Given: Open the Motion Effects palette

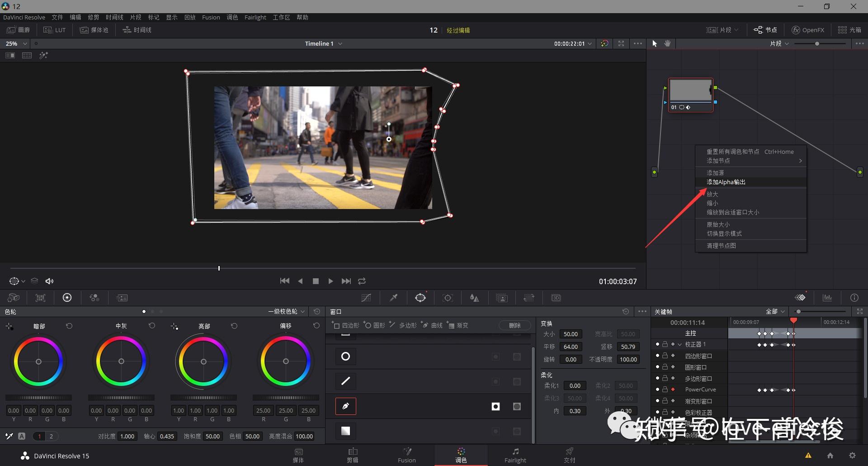Looking at the screenshot, I should (x=122, y=298).
